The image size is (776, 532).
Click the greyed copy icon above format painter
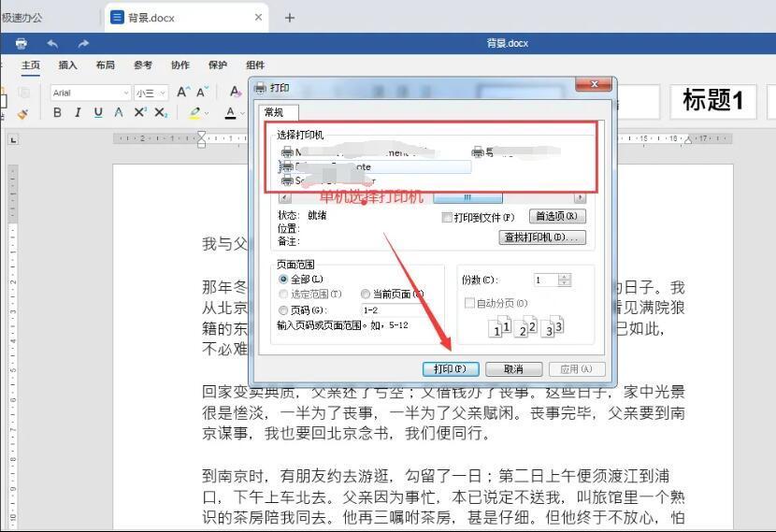(23, 93)
